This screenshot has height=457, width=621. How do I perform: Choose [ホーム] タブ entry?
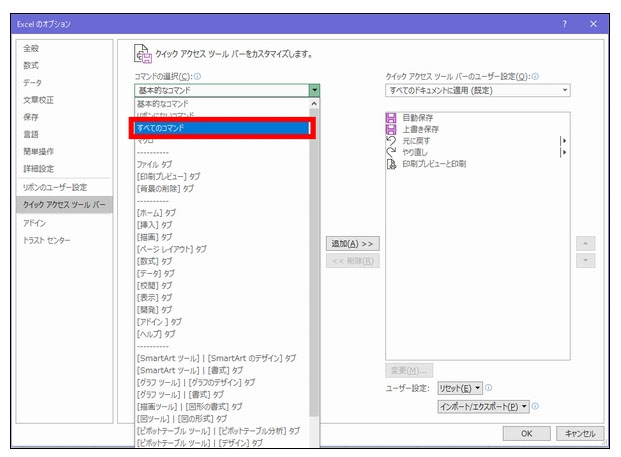pos(222,213)
